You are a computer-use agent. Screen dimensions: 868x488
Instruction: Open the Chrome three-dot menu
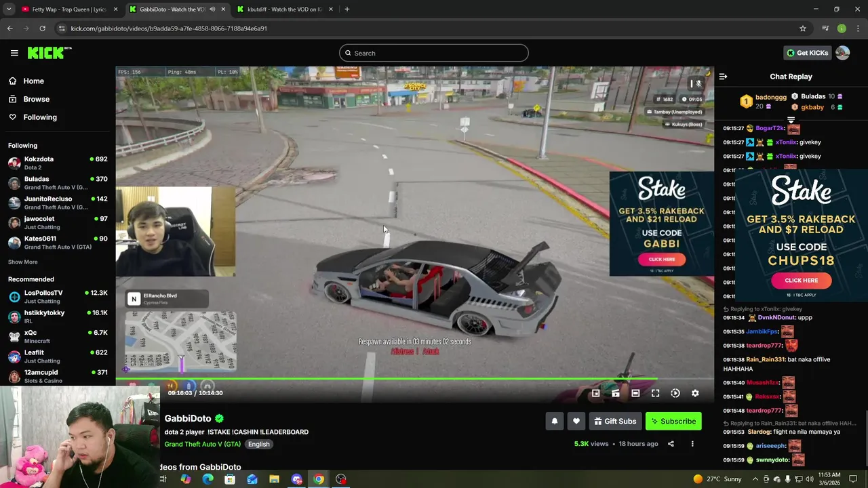pos(858,28)
